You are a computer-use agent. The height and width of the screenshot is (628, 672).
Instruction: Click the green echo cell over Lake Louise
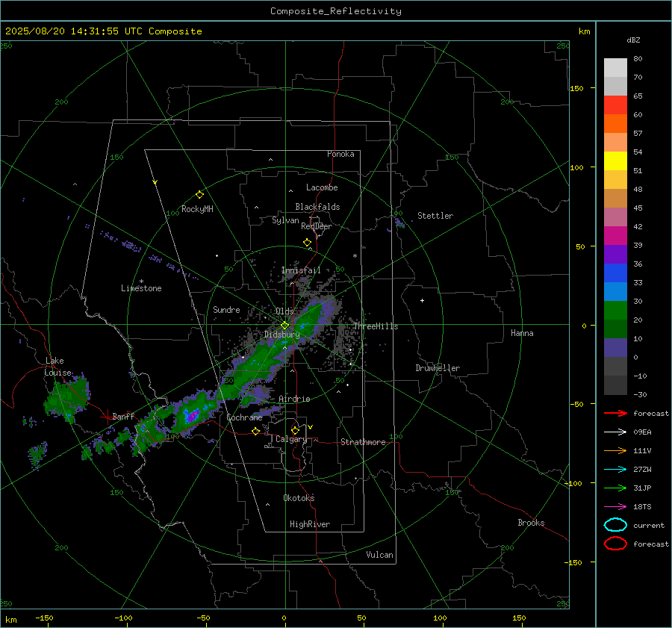67,397
